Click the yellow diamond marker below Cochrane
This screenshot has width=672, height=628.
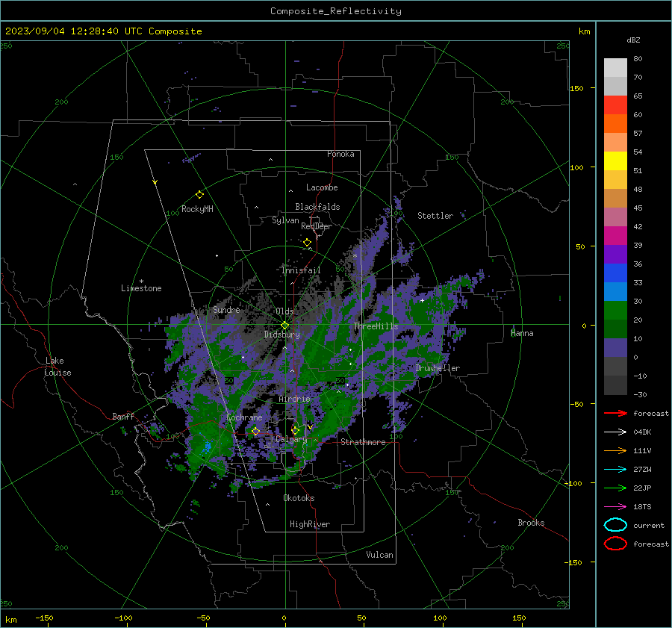click(255, 431)
